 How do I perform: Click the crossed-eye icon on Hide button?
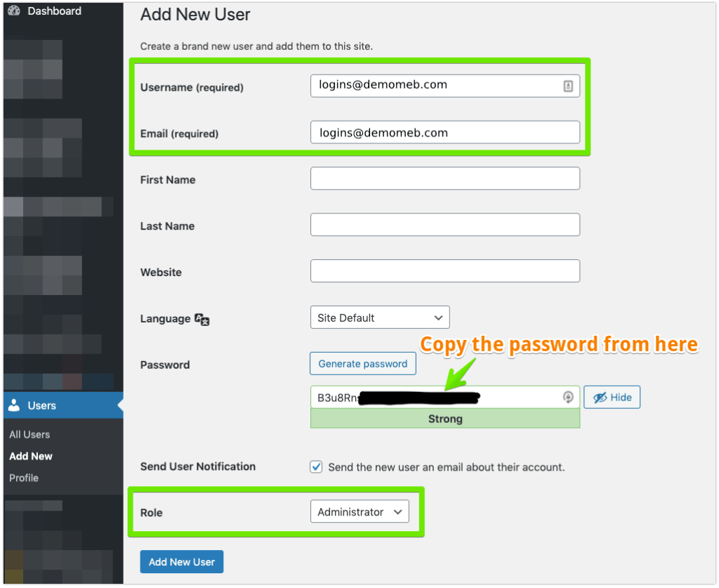(600, 398)
